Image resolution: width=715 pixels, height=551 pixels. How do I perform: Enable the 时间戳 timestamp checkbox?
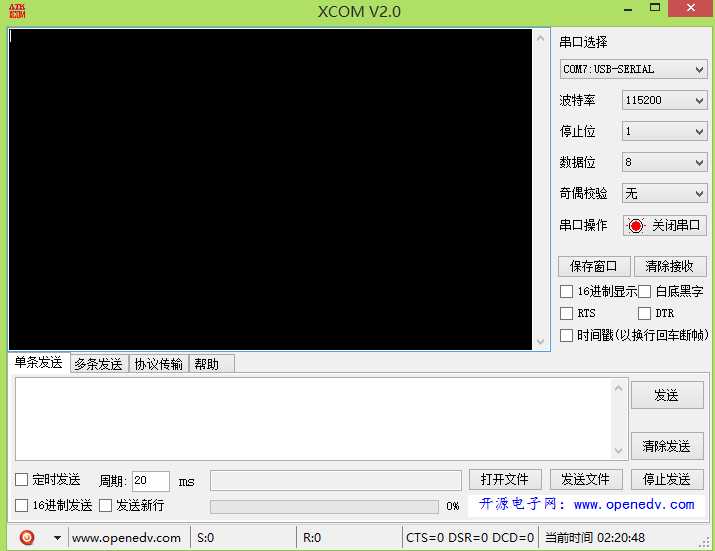(x=566, y=335)
